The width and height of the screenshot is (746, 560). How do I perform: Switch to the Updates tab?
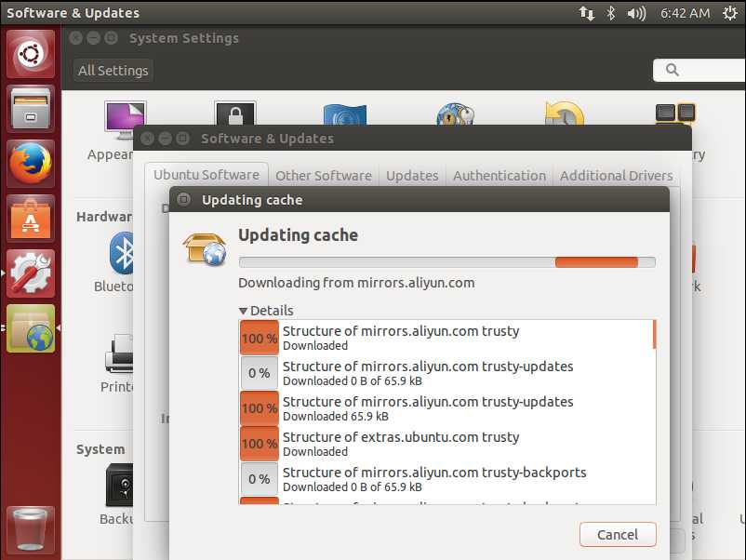point(412,176)
